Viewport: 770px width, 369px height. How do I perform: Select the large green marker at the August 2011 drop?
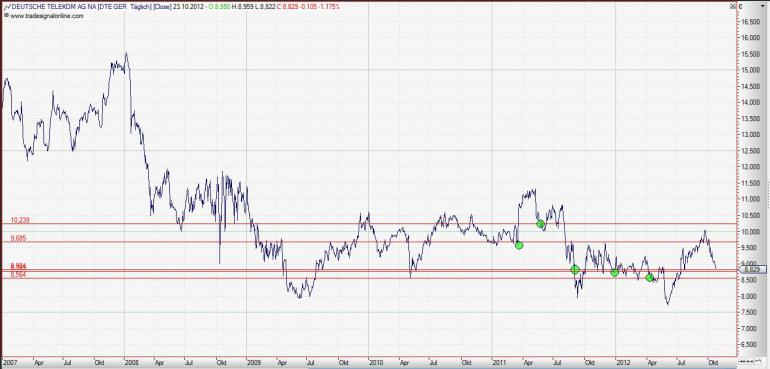[575, 269]
